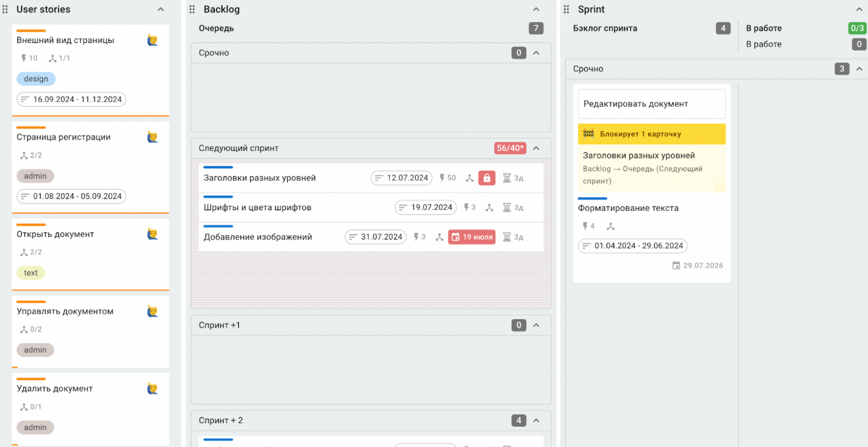Click the text tag on Открыть документ card
Viewport: 868px width, 447px height.
pos(31,273)
